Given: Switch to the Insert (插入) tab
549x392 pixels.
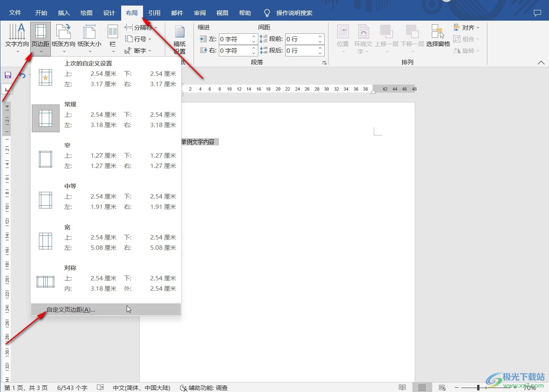Looking at the screenshot, I should tap(64, 13).
